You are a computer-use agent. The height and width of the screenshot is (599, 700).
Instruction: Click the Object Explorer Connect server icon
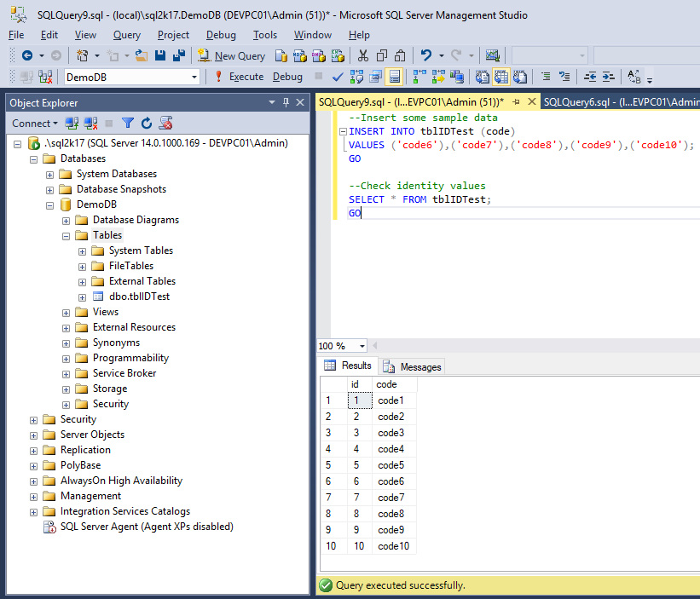pyautogui.click(x=72, y=123)
